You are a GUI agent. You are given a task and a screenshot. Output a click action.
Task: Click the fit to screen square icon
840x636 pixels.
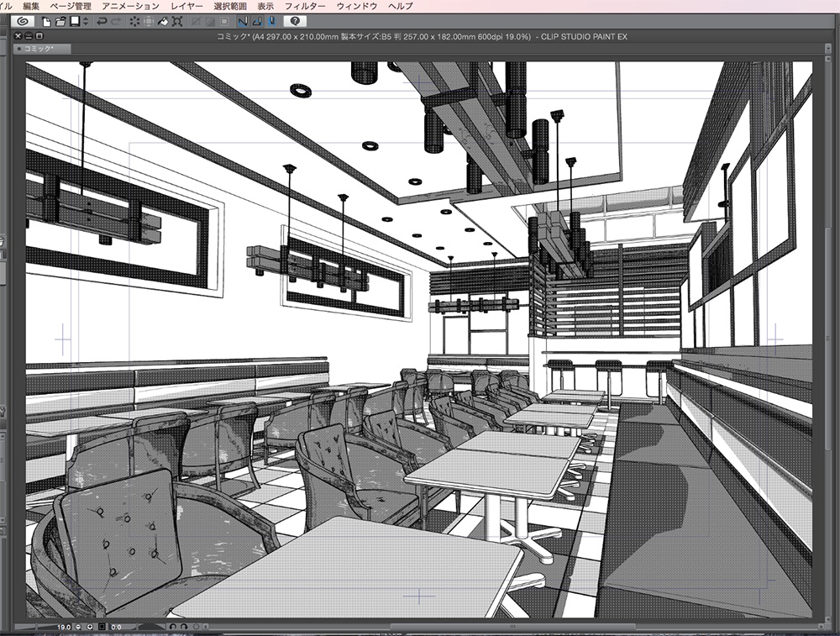102,627
